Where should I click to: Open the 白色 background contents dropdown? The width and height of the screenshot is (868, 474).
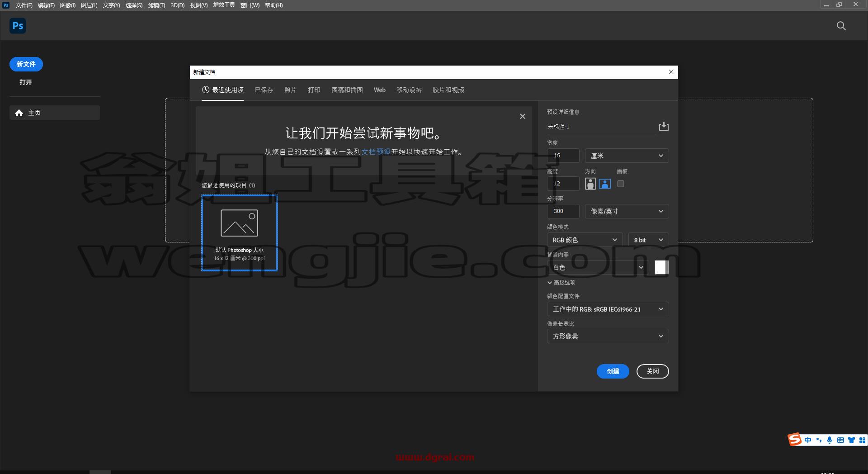click(x=598, y=267)
